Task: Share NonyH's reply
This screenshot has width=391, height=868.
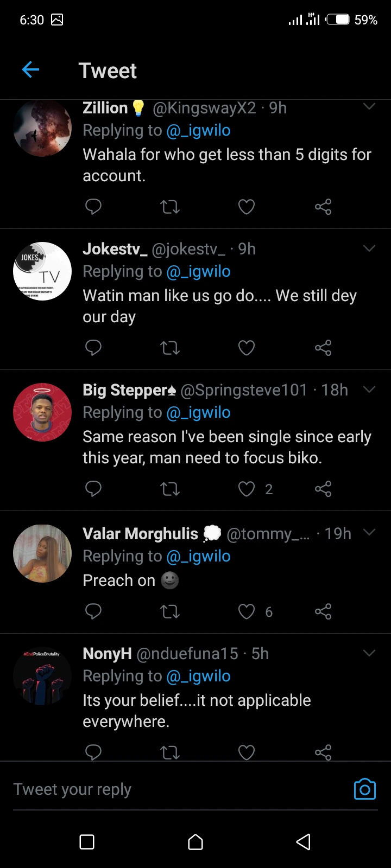Action: pos(323,752)
